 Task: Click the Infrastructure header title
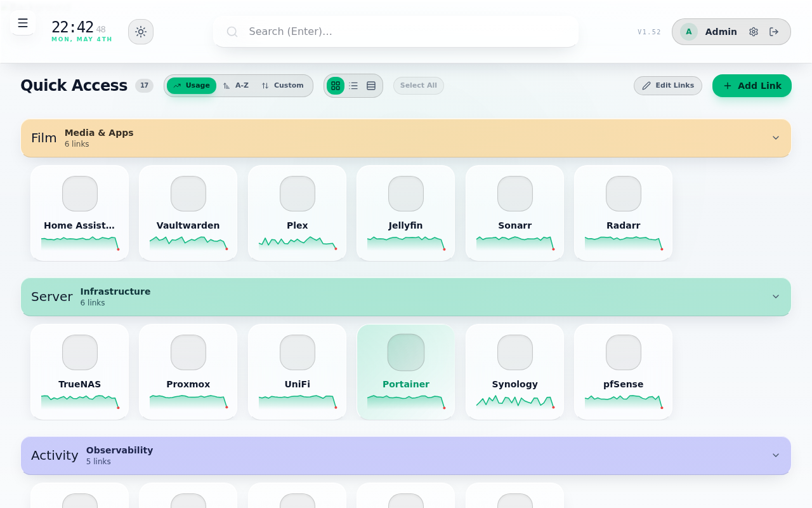tap(115, 291)
